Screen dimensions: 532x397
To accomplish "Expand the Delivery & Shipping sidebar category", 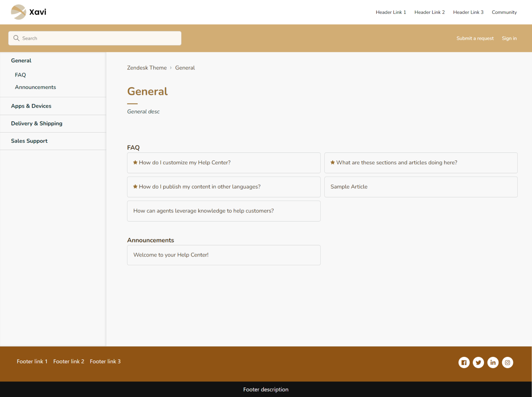I will [37, 123].
